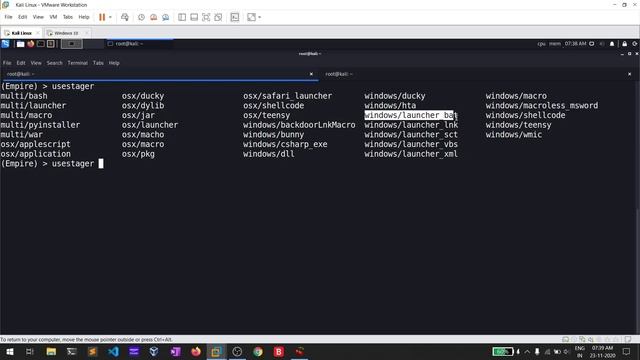
Task: Open the Kali applications menu icon
Action: point(5,44)
